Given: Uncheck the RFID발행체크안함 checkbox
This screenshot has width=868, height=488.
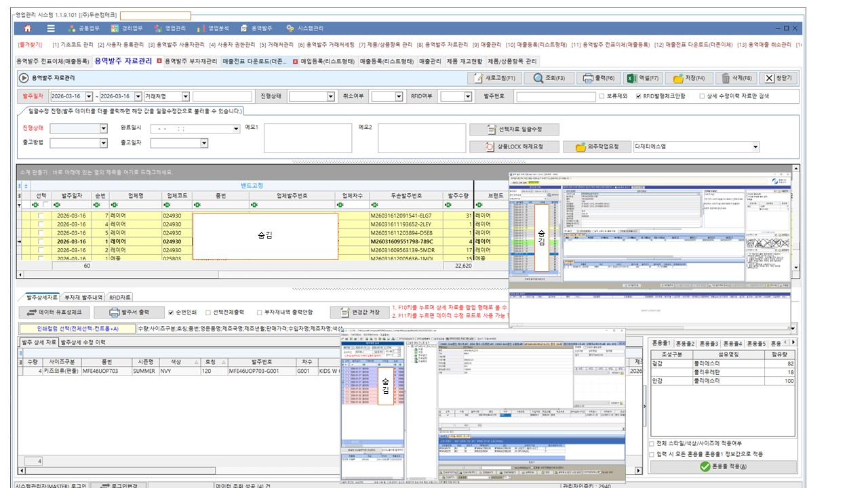Looking at the screenshot, I should pos(639,96).
